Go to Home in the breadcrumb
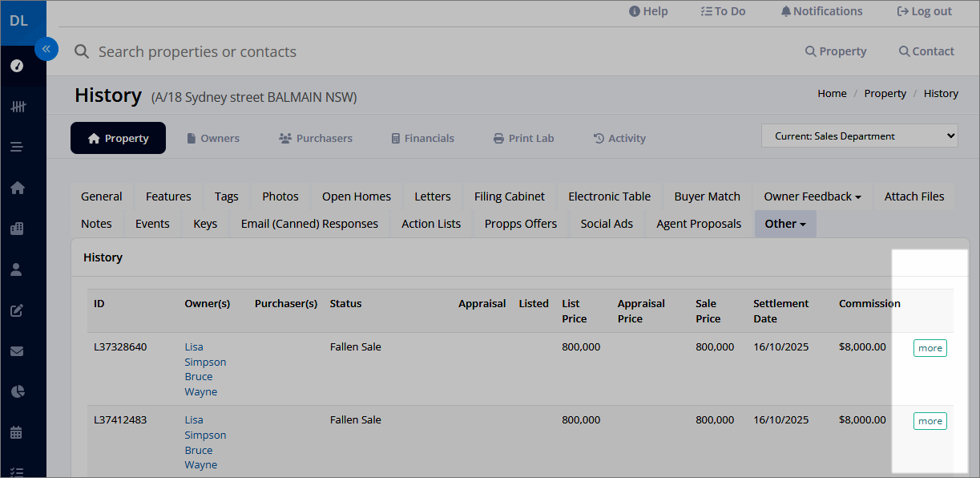The image size is (980, 478). [x=832, y=94]
